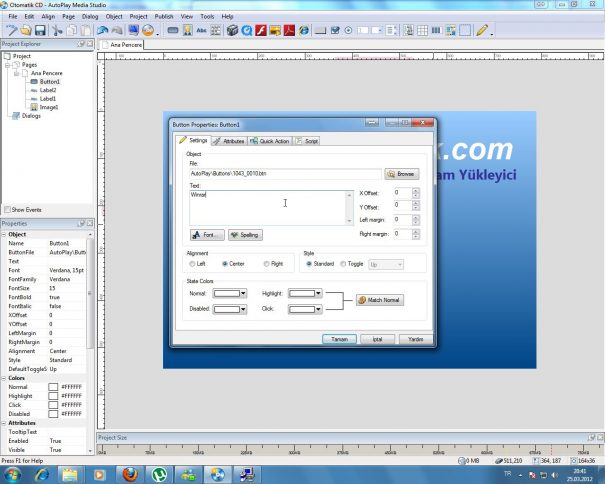The width and height of the screenshot is (605, 484).
Task: Collapse the Attributes section in Properties panel
Action: 4,423
